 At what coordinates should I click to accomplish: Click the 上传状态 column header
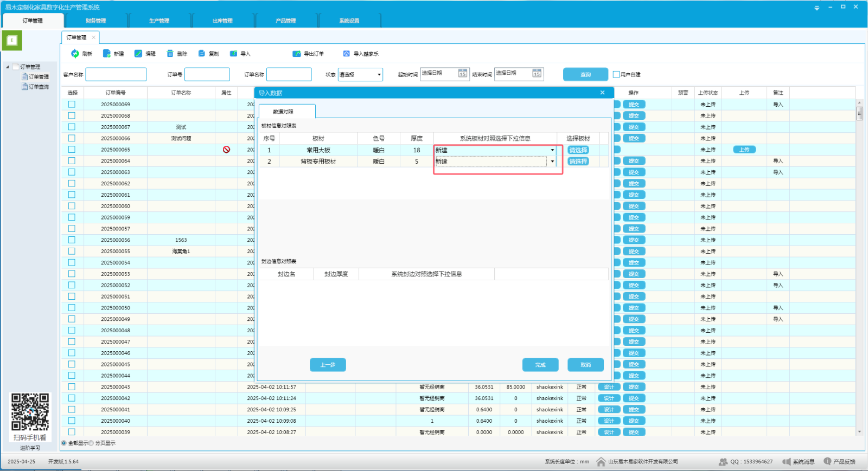708,93
